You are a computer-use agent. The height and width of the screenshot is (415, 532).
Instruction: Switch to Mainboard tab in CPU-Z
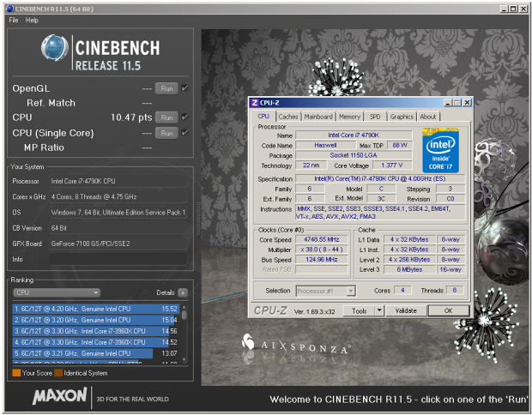click(x=318, y=117)
